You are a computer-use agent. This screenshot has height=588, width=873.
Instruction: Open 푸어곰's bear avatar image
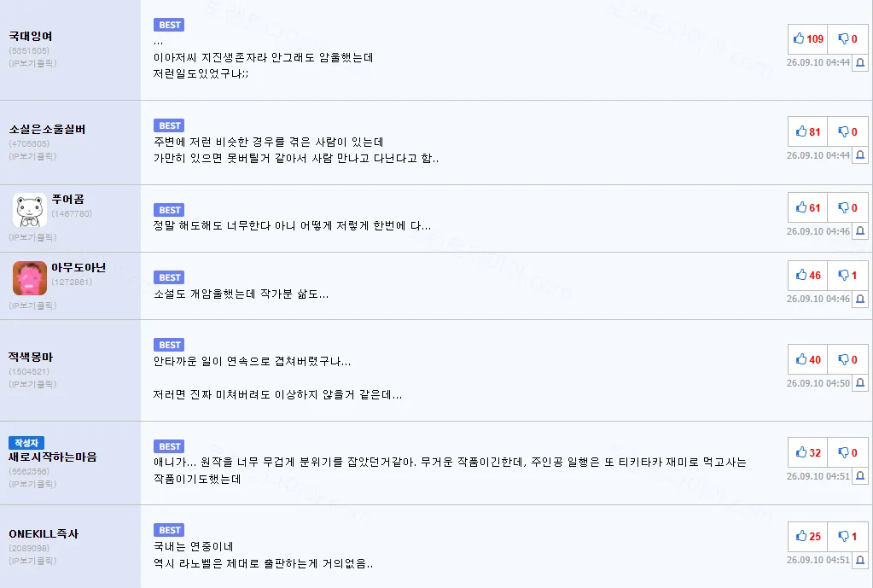pos(30,211)
